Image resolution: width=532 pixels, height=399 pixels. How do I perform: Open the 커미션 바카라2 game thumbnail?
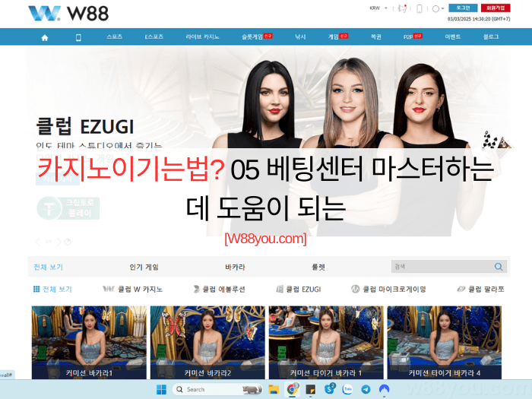[207, 342]
